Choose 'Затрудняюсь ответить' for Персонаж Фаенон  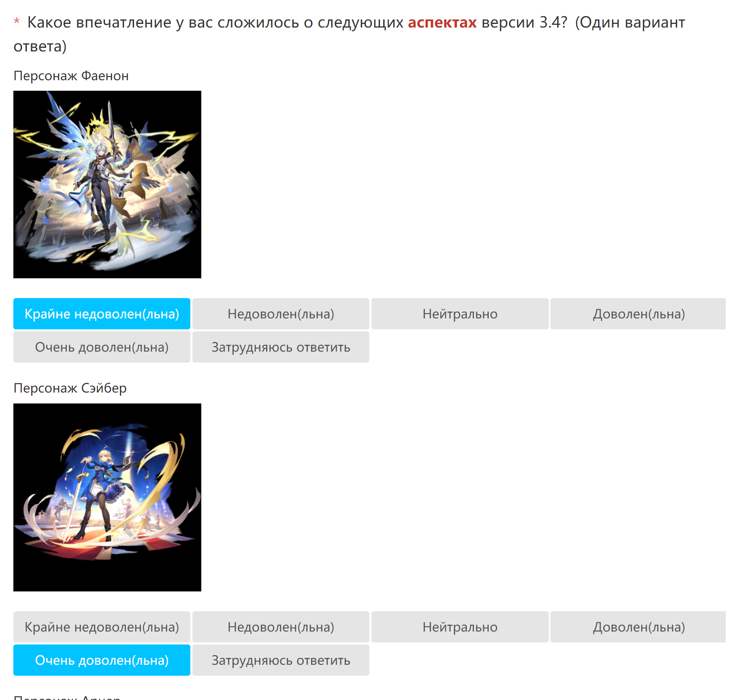click(281, 347)
